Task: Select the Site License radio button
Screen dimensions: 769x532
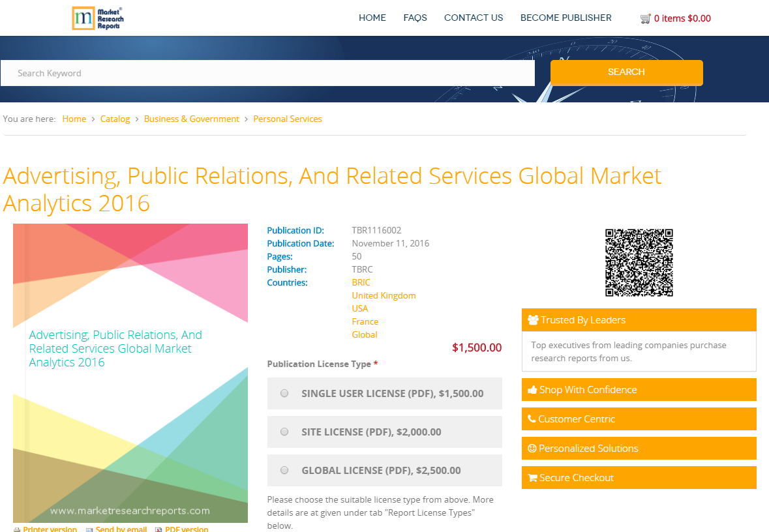Action: (284, 431)
